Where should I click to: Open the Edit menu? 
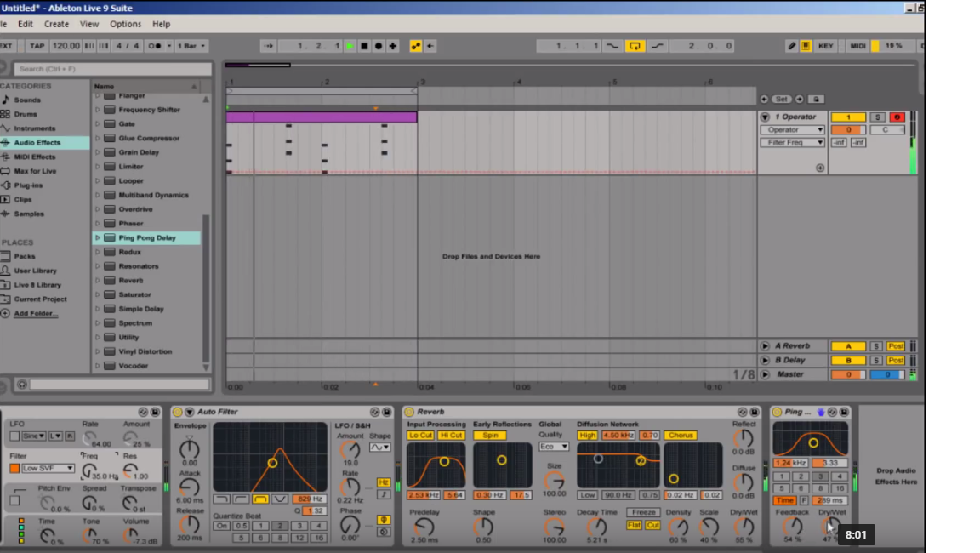point(26,24)
